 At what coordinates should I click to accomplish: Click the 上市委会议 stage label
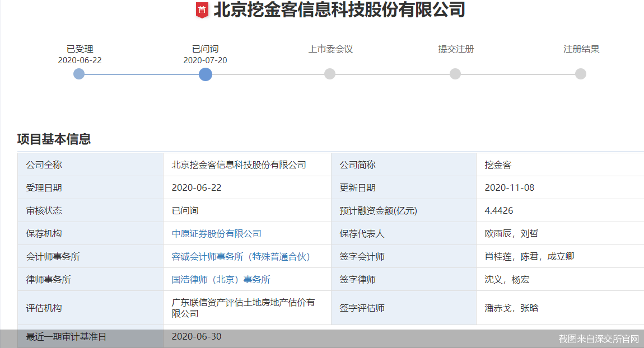pos(330,49)
